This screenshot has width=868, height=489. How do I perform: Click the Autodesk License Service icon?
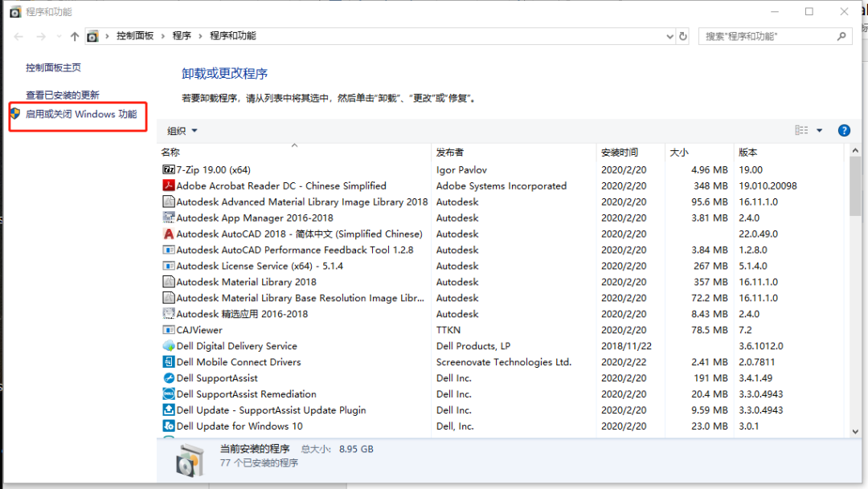pos(168,266)
